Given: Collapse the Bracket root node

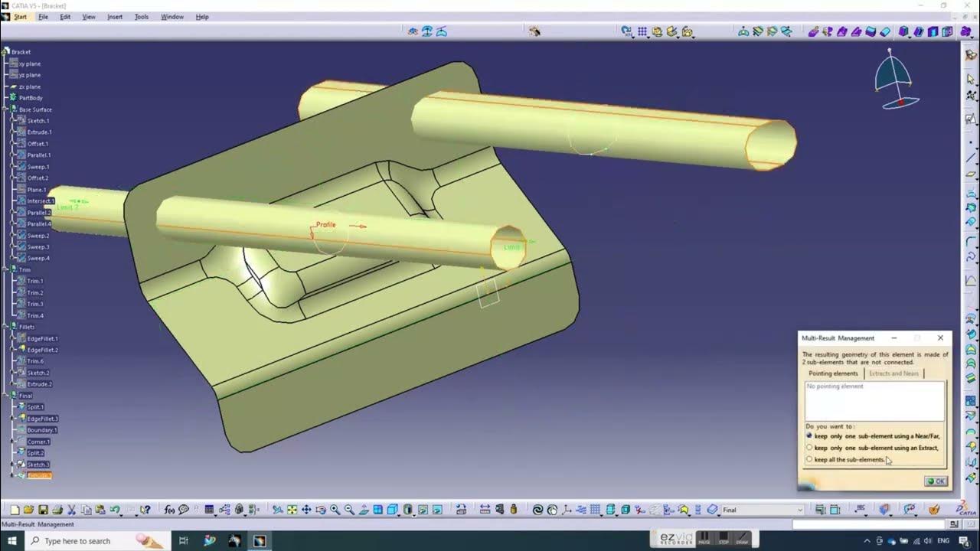Looking at the screenshot, I should tap(4, 52).
